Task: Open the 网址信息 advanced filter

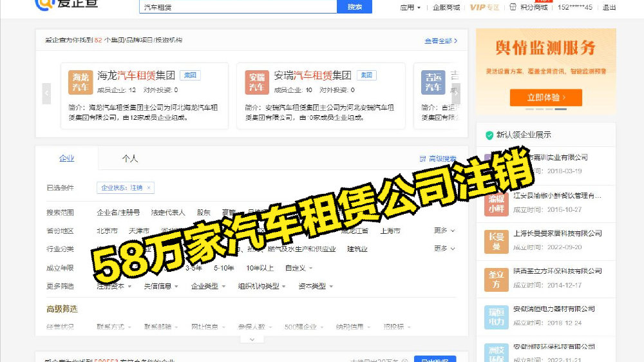Action: click(208, 327)
